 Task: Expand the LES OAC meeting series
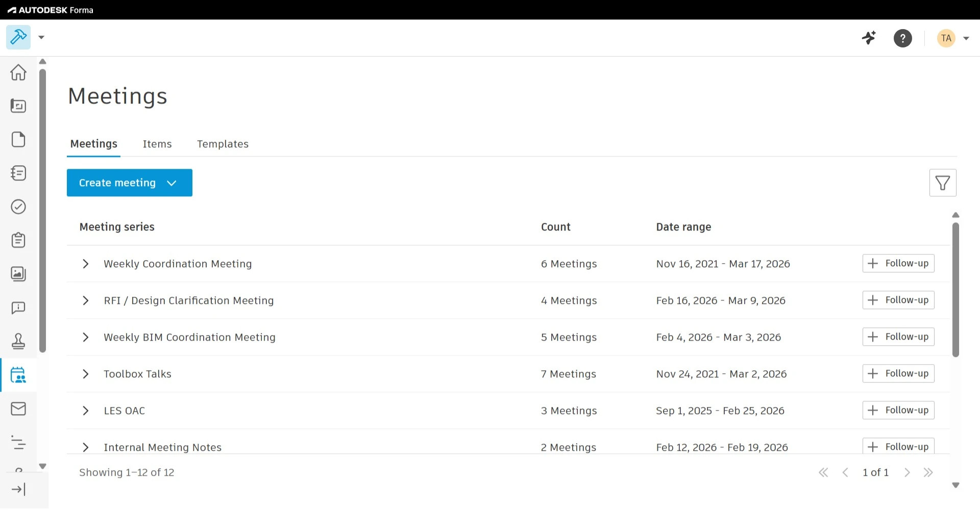click(86, 411)
